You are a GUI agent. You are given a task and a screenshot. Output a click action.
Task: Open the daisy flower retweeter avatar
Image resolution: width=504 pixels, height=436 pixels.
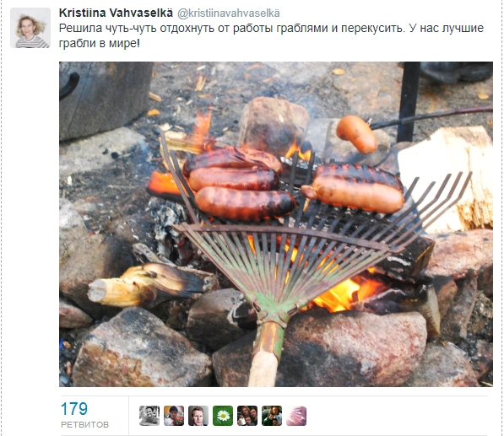223,416
